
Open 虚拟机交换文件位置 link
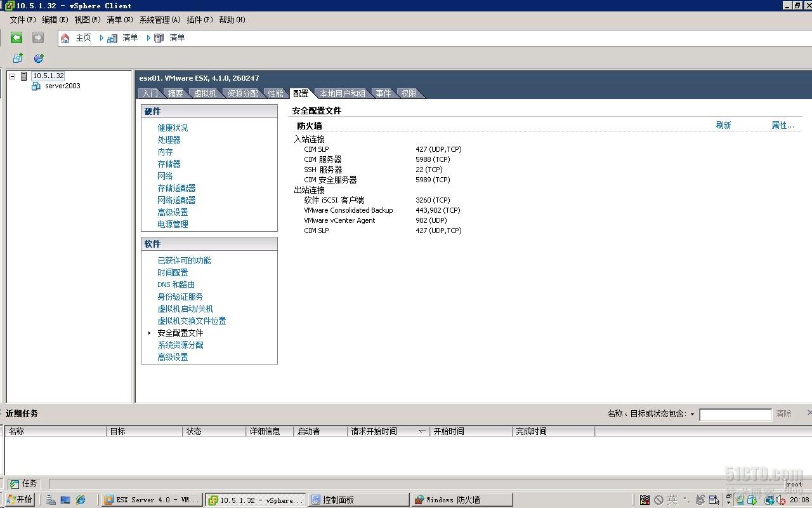[x=192, y=321]
